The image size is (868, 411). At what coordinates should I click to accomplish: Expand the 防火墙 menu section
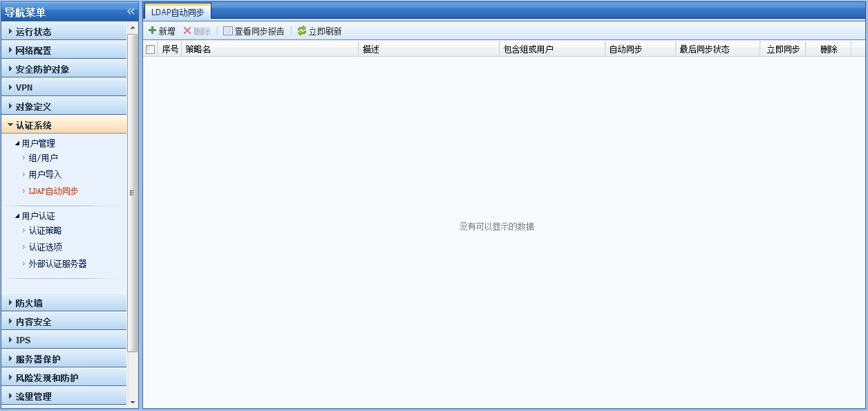tap(29, 303)
